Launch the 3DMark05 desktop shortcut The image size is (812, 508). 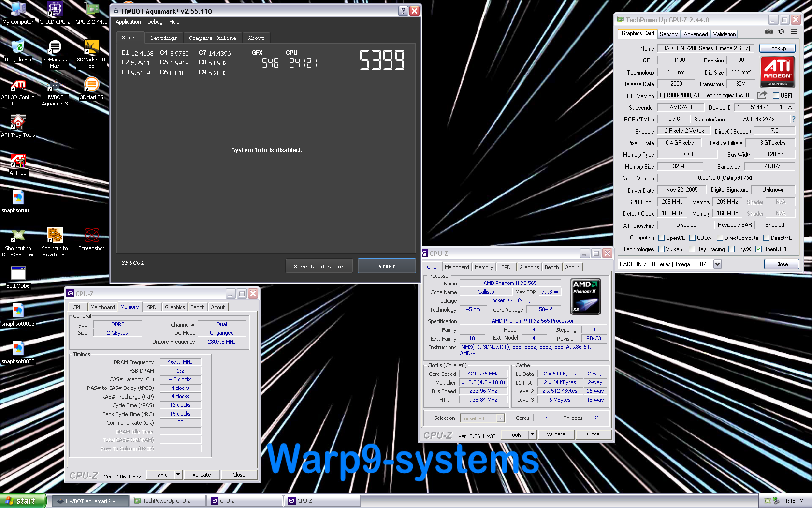91,89
